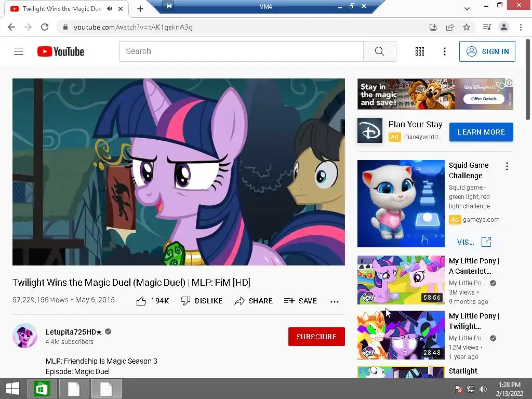
Task: Click the search magnifier button
Action: pyautogui.click(x=379, y=51)
